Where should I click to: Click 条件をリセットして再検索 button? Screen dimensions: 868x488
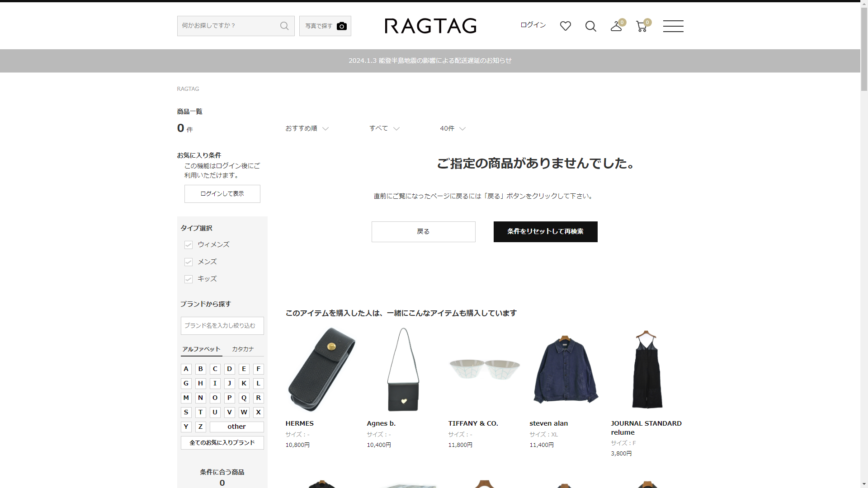pyautogui.click(x=545, y=231)
